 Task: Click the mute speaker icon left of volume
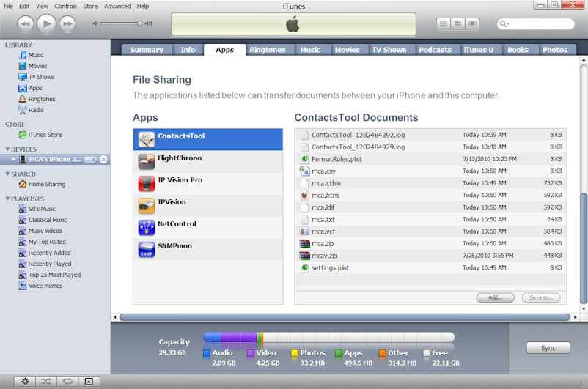[x=95, y=23]
